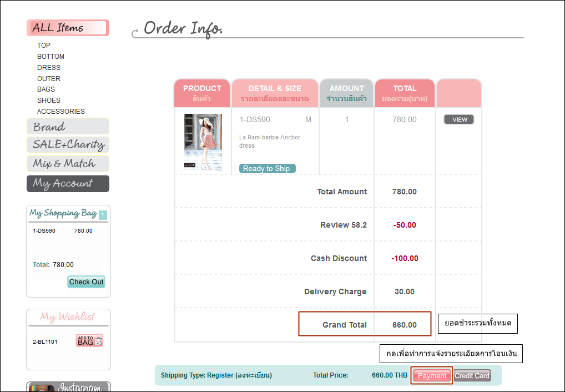Screen dimensions: 565x392
Task: Go to the SALE+Charity section
Action: pos(68,145)
